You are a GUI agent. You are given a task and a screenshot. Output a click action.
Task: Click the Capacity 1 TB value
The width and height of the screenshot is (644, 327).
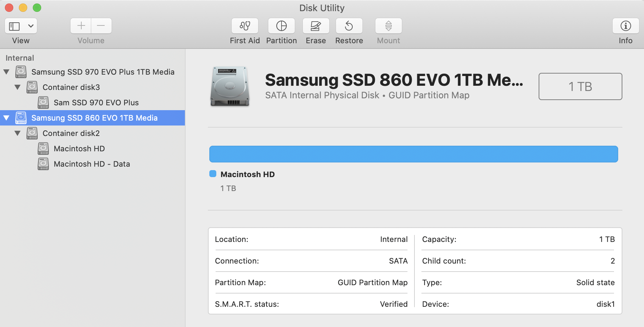(x=607, y=239)
